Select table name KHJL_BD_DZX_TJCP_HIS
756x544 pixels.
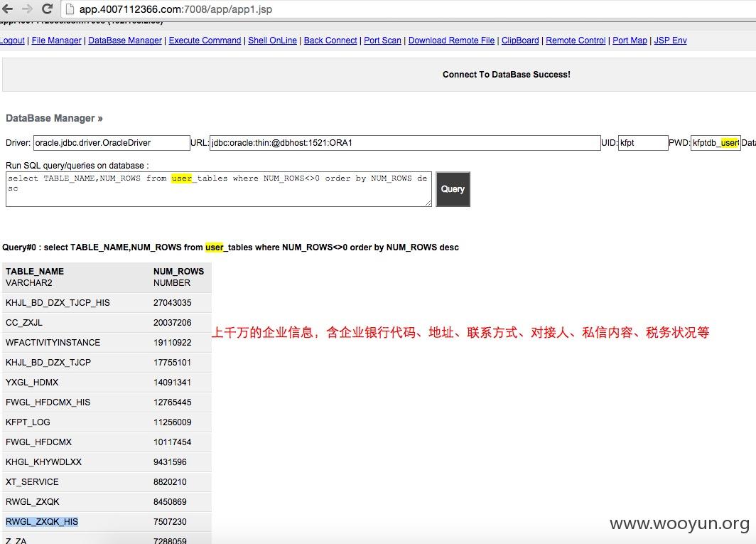tap(58, 303)
